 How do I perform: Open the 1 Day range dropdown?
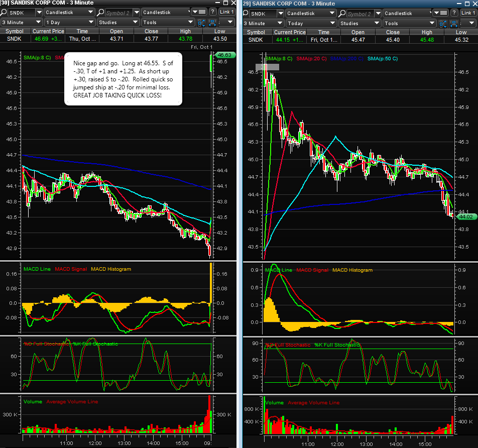pos(69,23)
